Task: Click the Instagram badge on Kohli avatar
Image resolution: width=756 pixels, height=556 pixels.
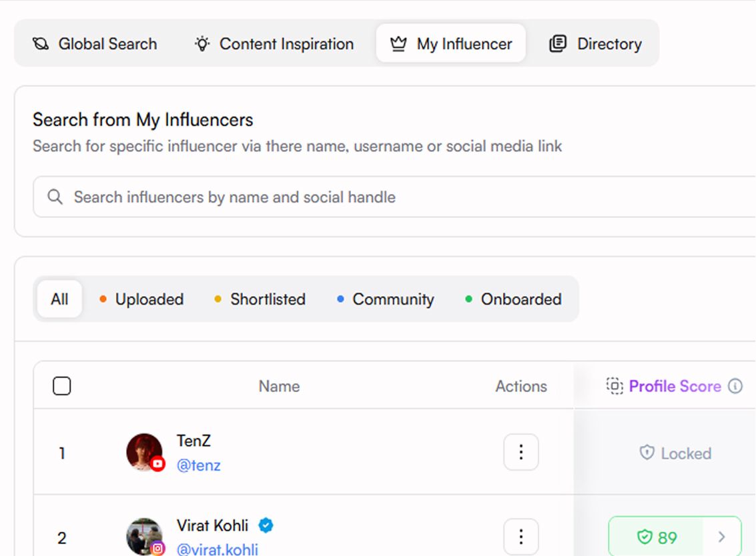Action: click(x=157, y=548)
